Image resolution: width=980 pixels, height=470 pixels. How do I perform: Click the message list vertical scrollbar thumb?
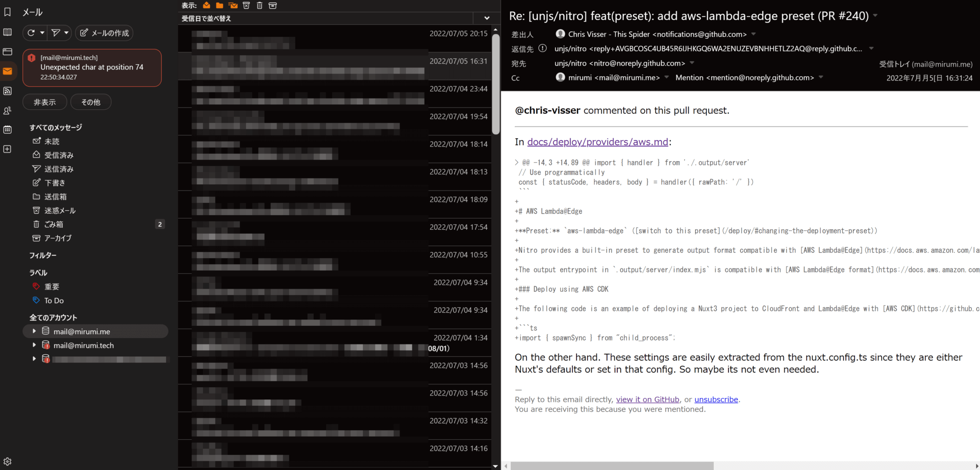[x=496, y=83]
